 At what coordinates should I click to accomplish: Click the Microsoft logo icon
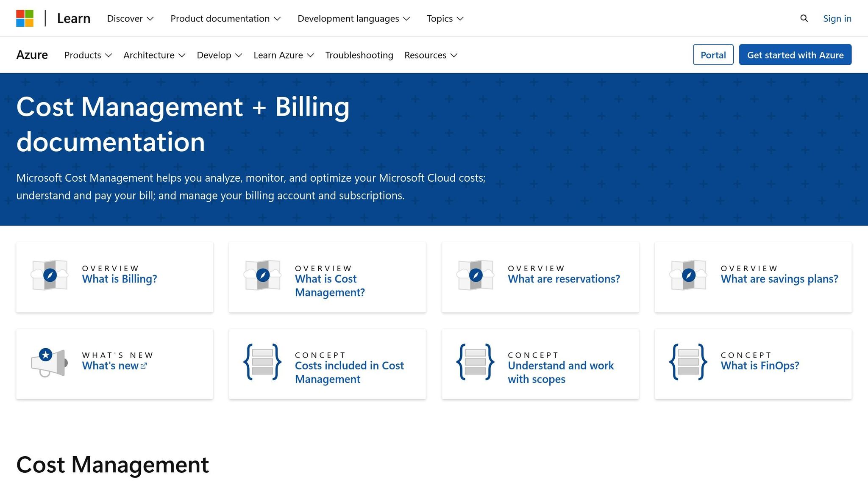[25, 18]
